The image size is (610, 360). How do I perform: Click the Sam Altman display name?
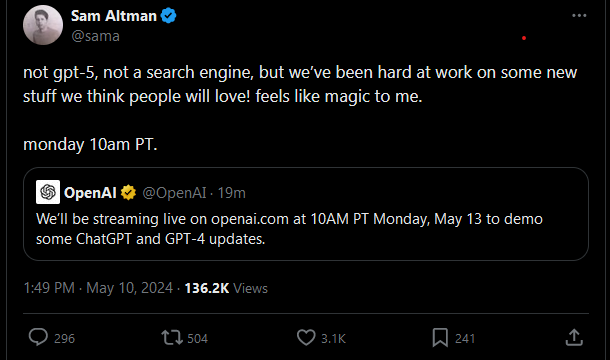coord(114,16)
